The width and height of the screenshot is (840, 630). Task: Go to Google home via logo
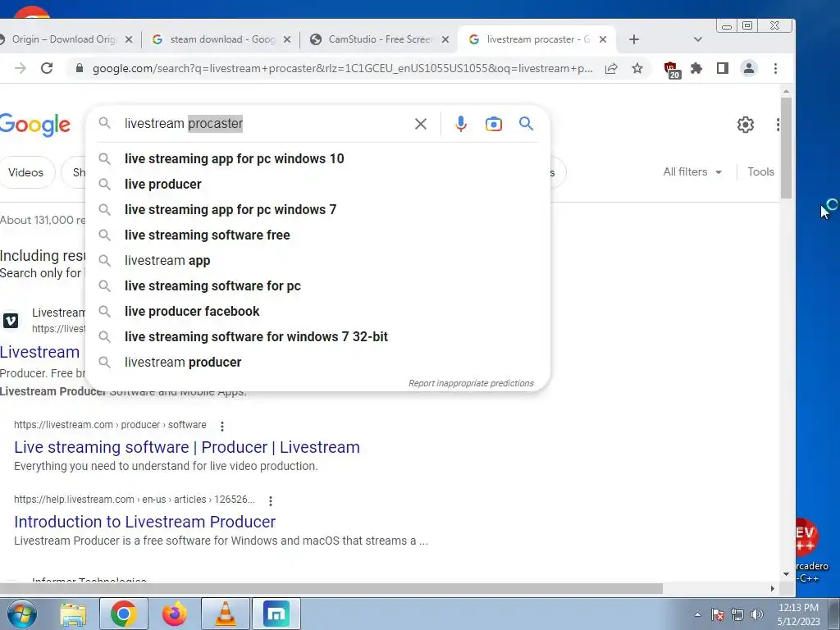pos(34,125)
